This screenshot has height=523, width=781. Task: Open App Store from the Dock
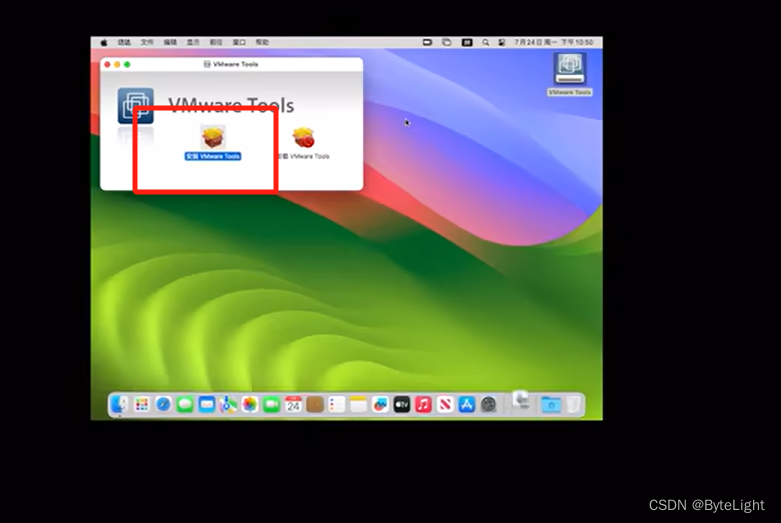(467, 404)
